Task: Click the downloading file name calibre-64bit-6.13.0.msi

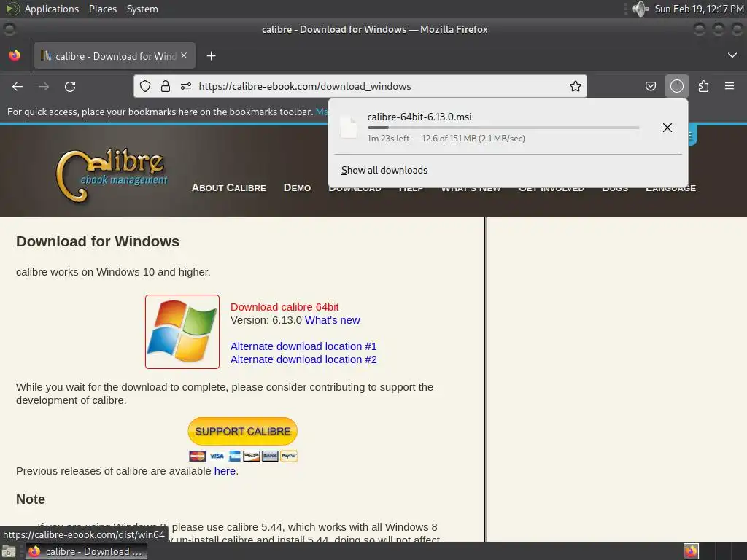Action: [x=419, y=117]
